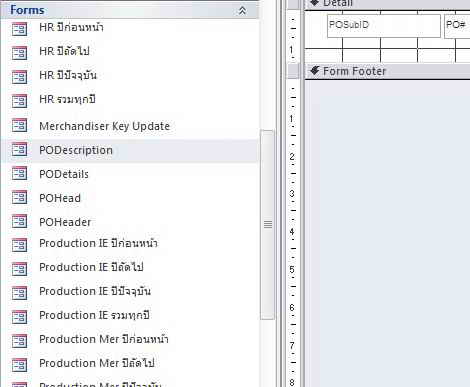Click the form icon beside HR ปีถัดไป
This screenshot has height=387, width=470.
[x=19, y=53]
